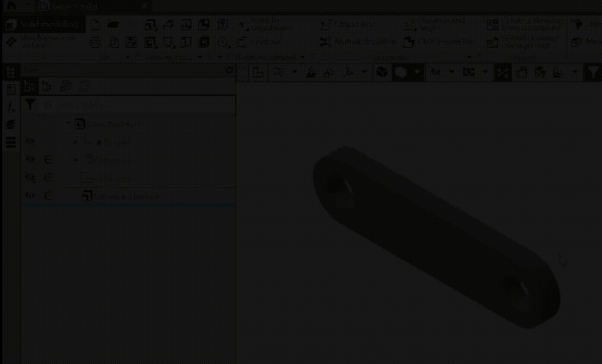The height and width of the screenshot is (364, 602).
Task: Open the dropdown arrow beside the shaded display mode
Action: coord(418,72)
